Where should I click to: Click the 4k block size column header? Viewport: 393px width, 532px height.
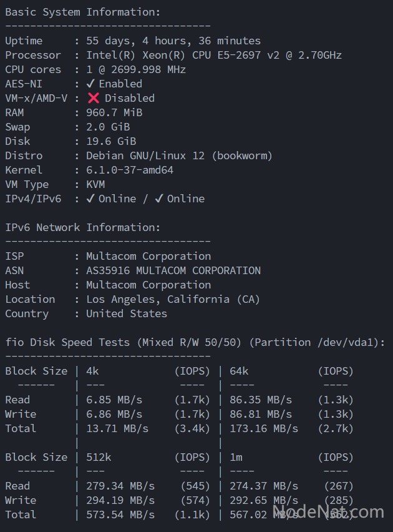coord(92,371)
